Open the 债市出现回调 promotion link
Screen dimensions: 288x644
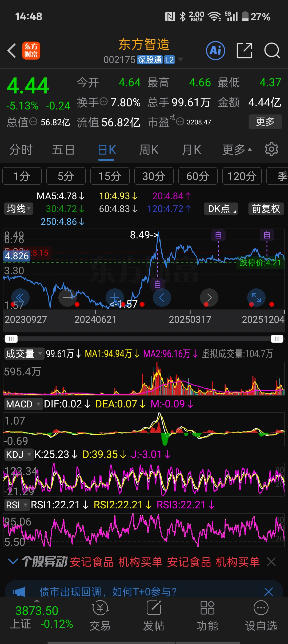coord(108,592)
